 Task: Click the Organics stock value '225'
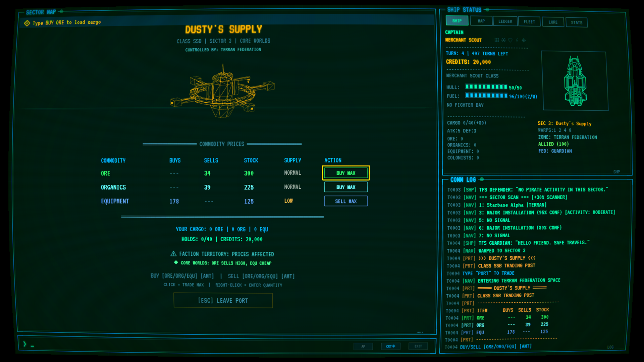coord(249,187)
